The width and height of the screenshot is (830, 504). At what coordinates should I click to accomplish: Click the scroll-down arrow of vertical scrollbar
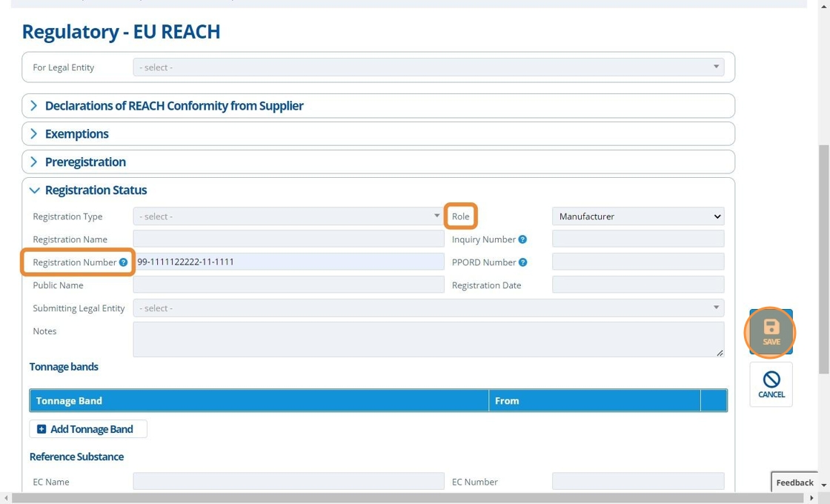(823, 485)
